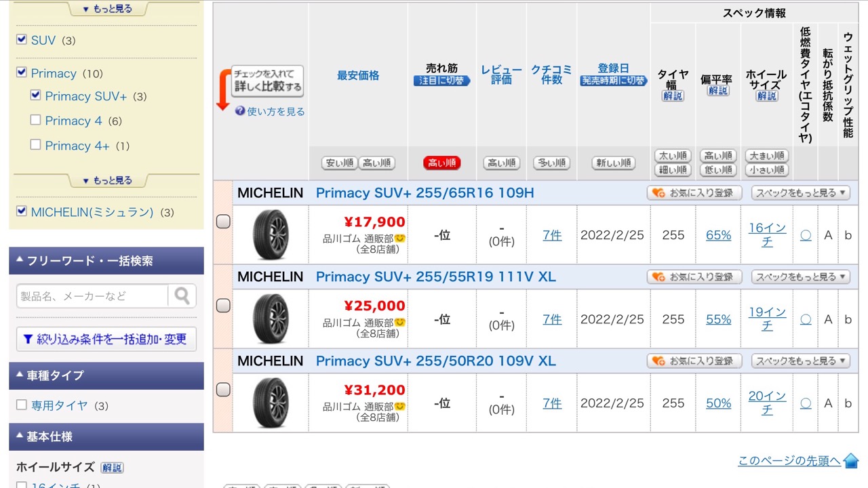This screenshot has height=488, width=868.
Task: Click eco tire circle icon in 255/50R20 row
Action: 806,403
